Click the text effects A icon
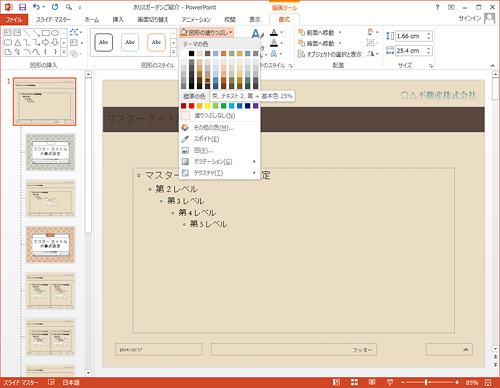500x388 pixels. pyautogui.click(x=274, y=54)
